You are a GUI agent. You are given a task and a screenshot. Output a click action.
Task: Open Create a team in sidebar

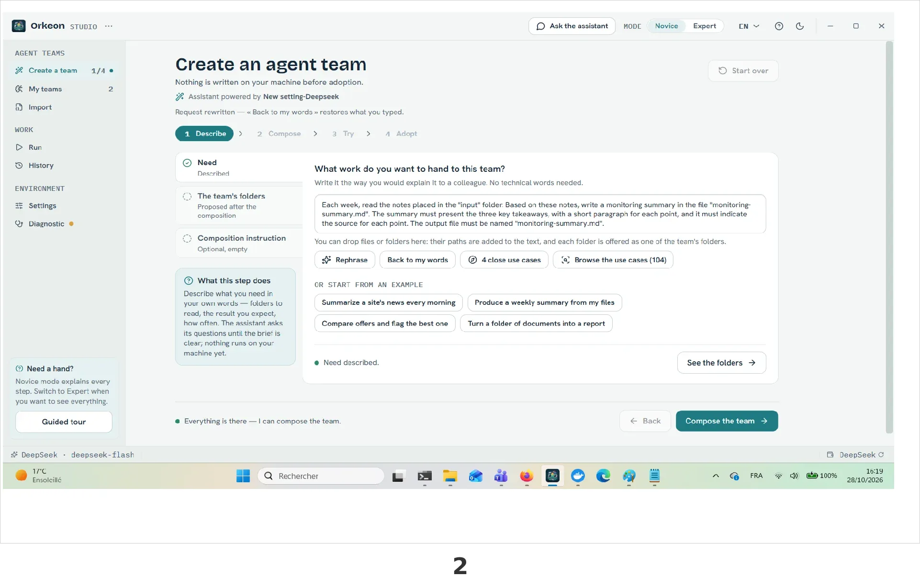point(64,70)
